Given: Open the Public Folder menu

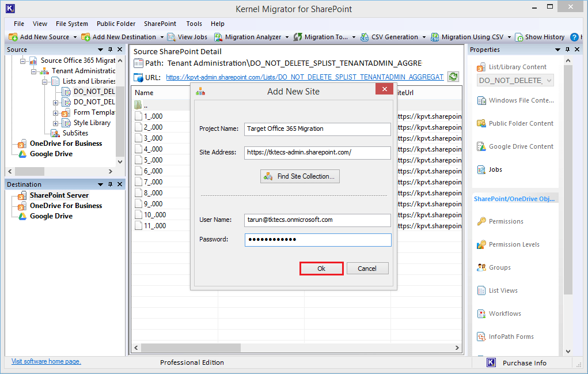Looking at the screenshot, I should tap(116, 24).
